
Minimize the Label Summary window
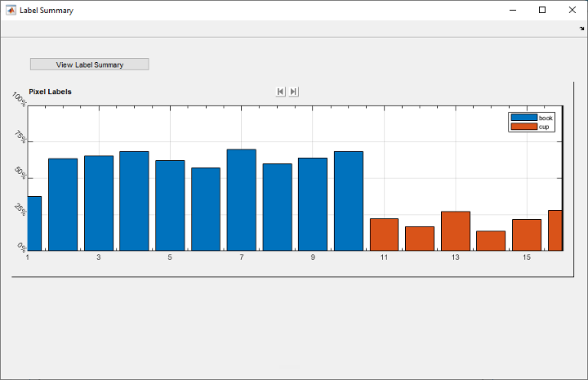pyautogui.click(x=513, y=10)
